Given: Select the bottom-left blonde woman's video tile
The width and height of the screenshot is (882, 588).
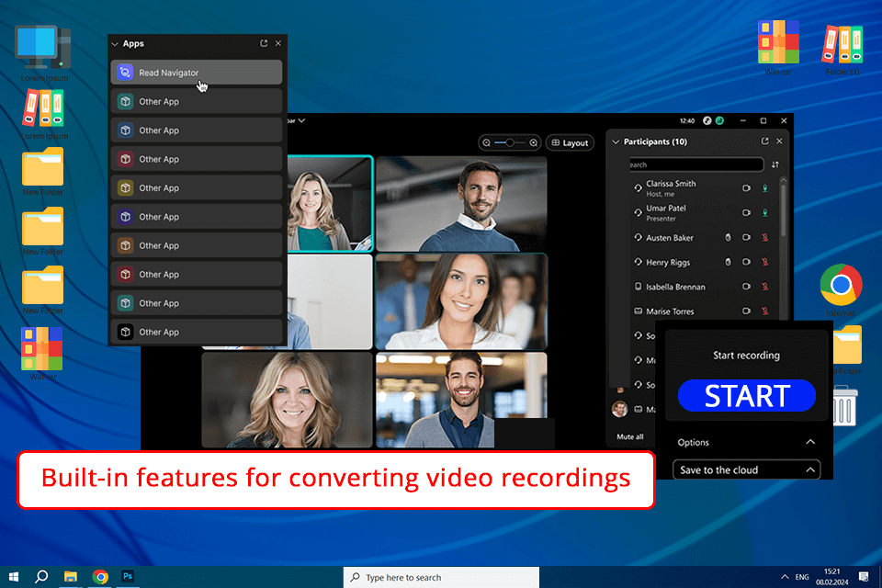Looking at the screenshot, I should 287,400.
